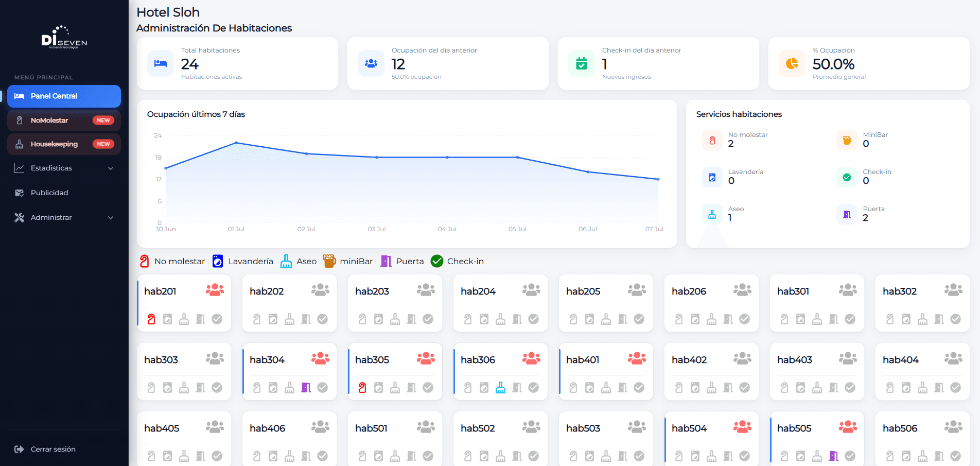Click the Puerta count in Servicios habitaciones
Screen dimensions: 980x466
coord(866,218)
